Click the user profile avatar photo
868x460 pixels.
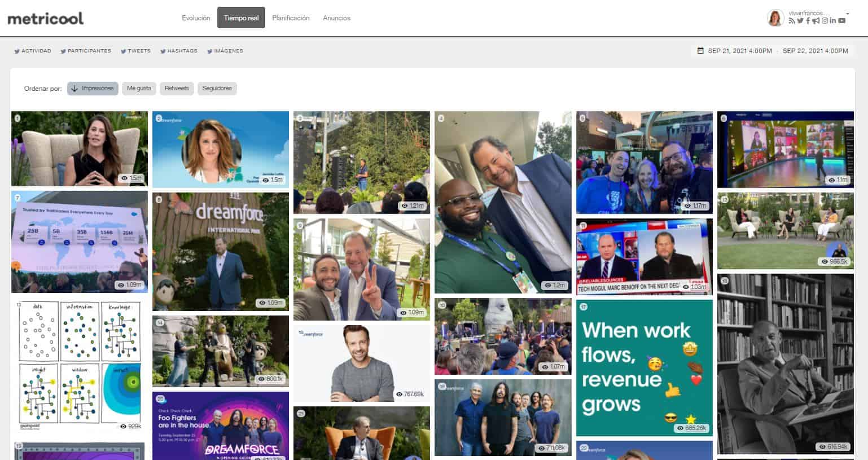(x=775, y=18)
